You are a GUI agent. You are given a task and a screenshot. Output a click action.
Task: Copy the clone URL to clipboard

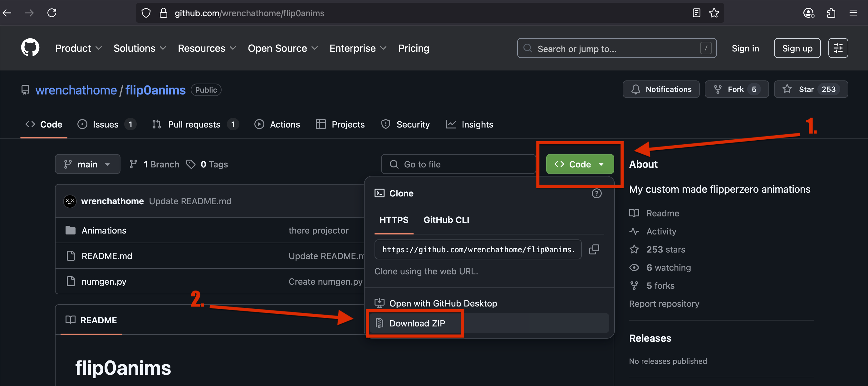594,249
